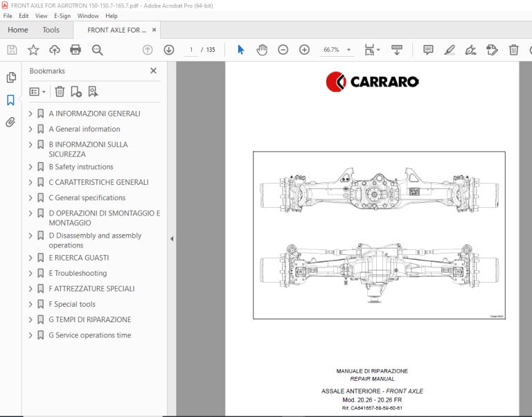532x417 pixels.
Task: Expand A General information bookmark
Action: [x=30, y=130]
